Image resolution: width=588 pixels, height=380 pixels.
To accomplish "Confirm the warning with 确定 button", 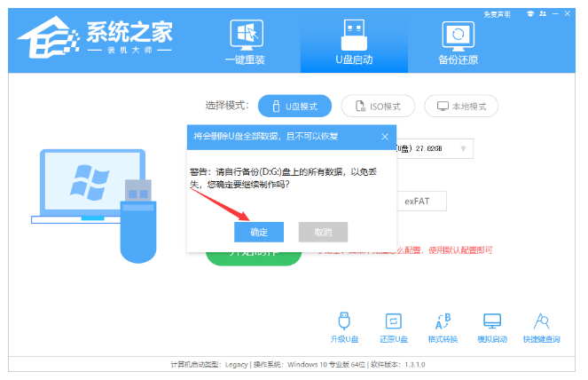I will point(258,232).
